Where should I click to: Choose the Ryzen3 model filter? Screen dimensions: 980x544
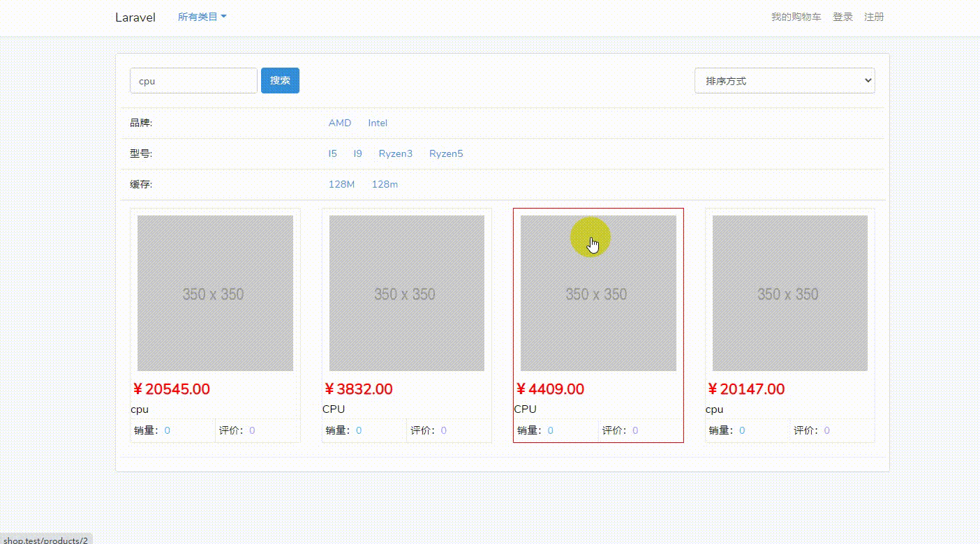point(396,153)
